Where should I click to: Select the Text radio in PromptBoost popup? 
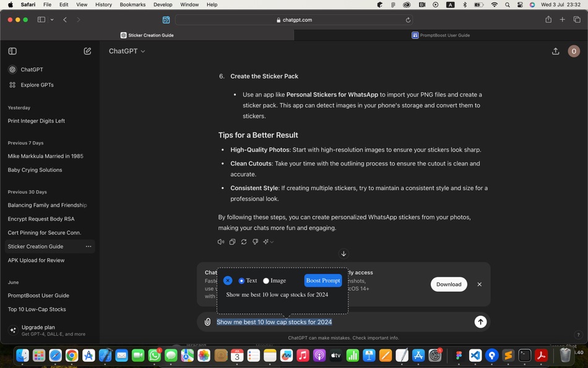[x=241, y=280]
